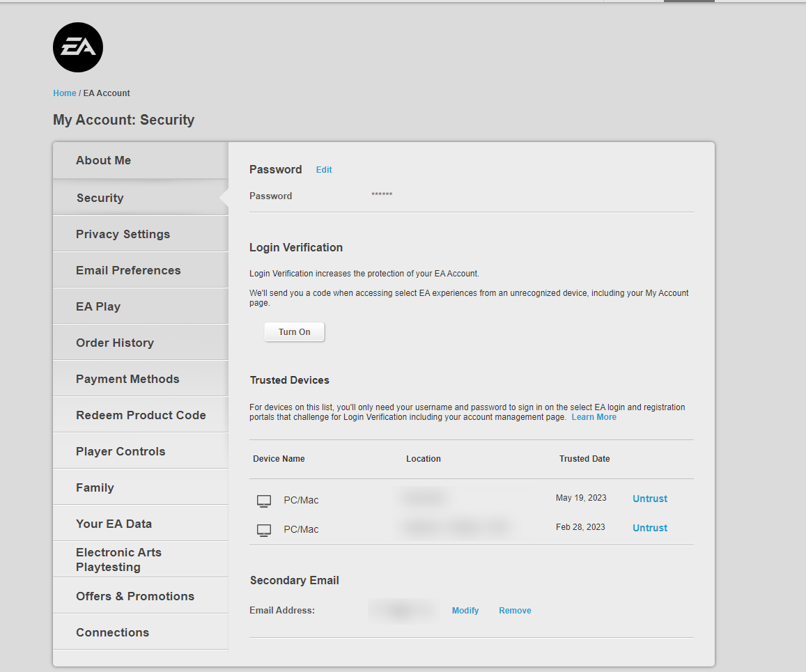The image size is (806, 672).
Task: Open Payment Methods section
Action: pos(127,379)
